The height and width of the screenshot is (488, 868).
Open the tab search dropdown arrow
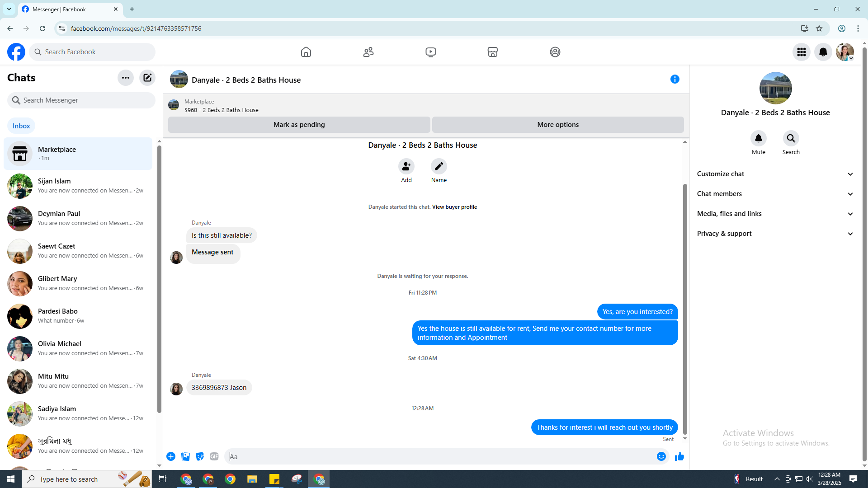pyautogui.click(x=9, y=9)
